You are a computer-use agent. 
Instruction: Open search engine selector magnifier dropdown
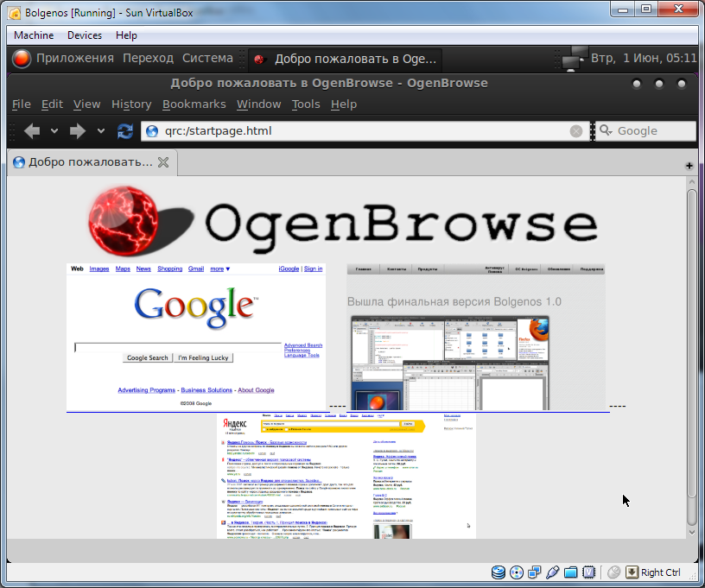point(606,130)
